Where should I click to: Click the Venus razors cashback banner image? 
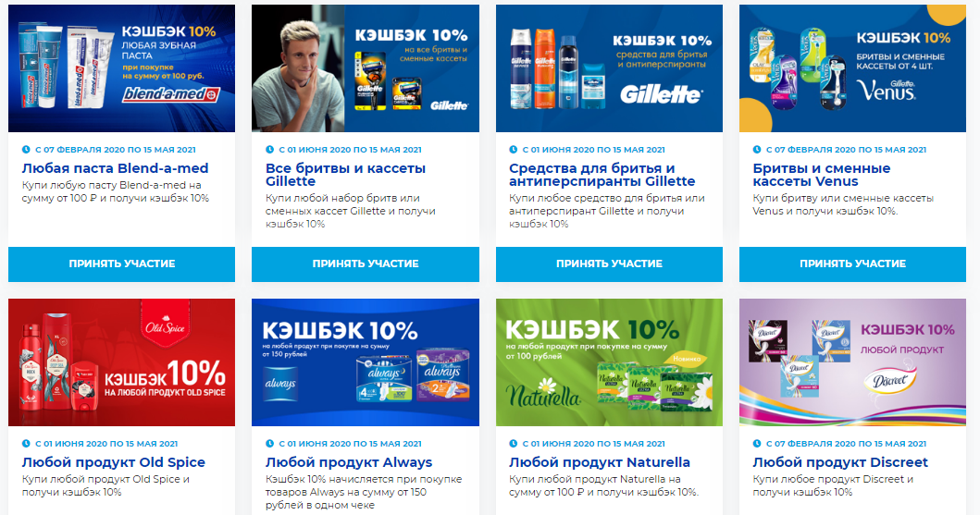click(x=852, y=68)
